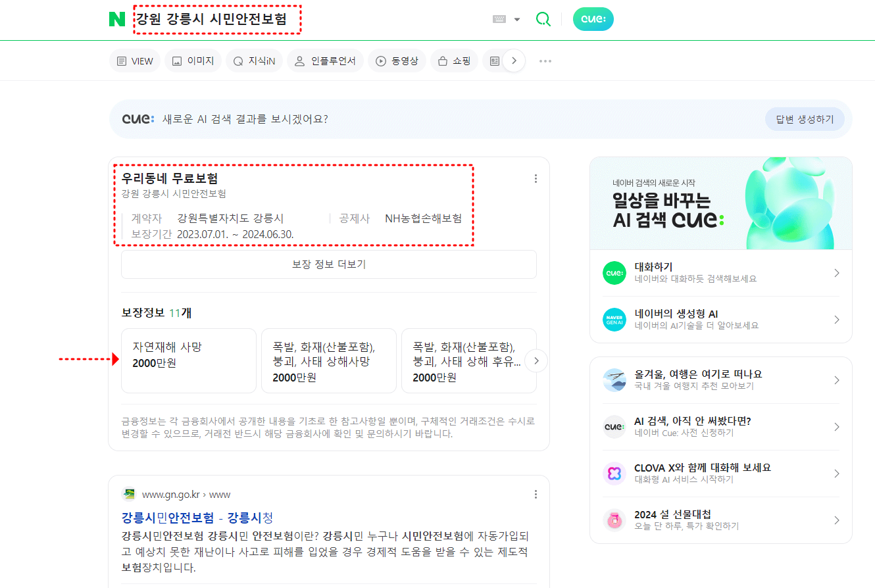Click the airplane icon beside 올겨울 여행

tap(614, 380)
